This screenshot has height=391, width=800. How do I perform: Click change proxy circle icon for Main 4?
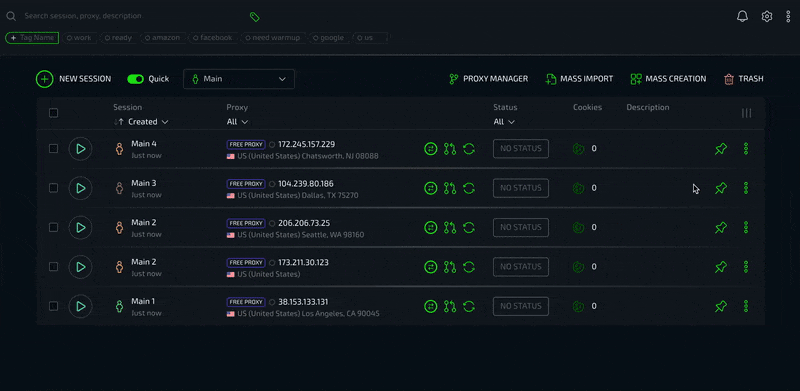pos(431,149)
